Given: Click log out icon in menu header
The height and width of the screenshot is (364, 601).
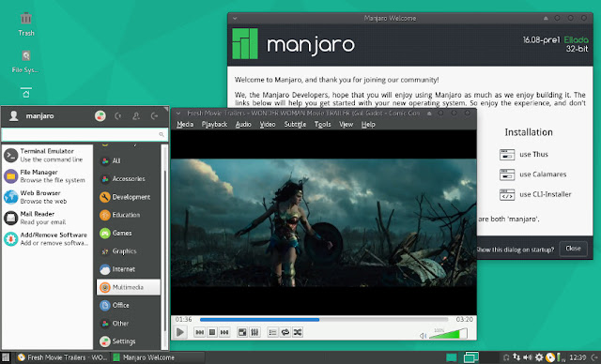Looking at the screenshot, I should [x=154, y=115].
